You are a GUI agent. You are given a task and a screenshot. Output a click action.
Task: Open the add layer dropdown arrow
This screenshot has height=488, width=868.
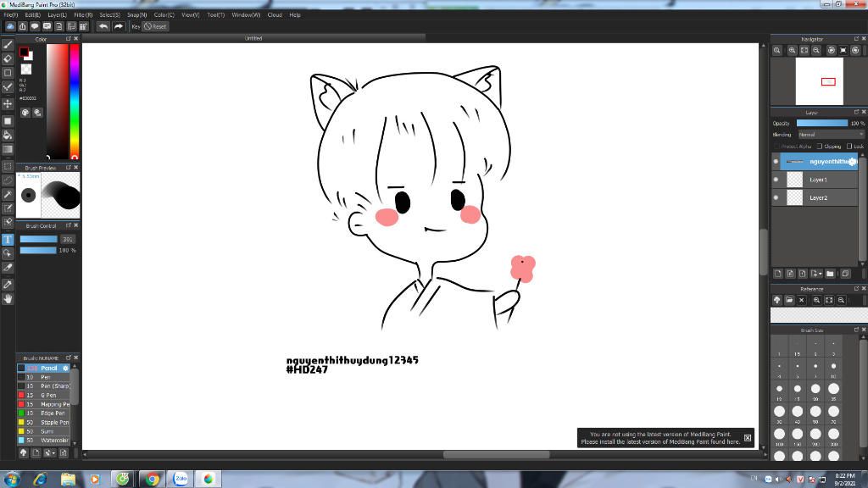coord(816,274)
